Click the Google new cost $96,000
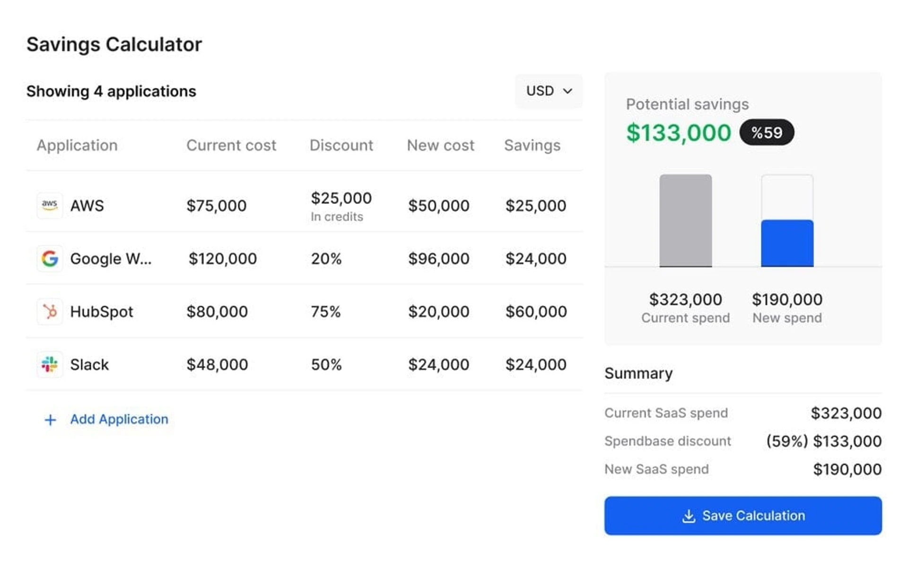 tap(439, 259)
